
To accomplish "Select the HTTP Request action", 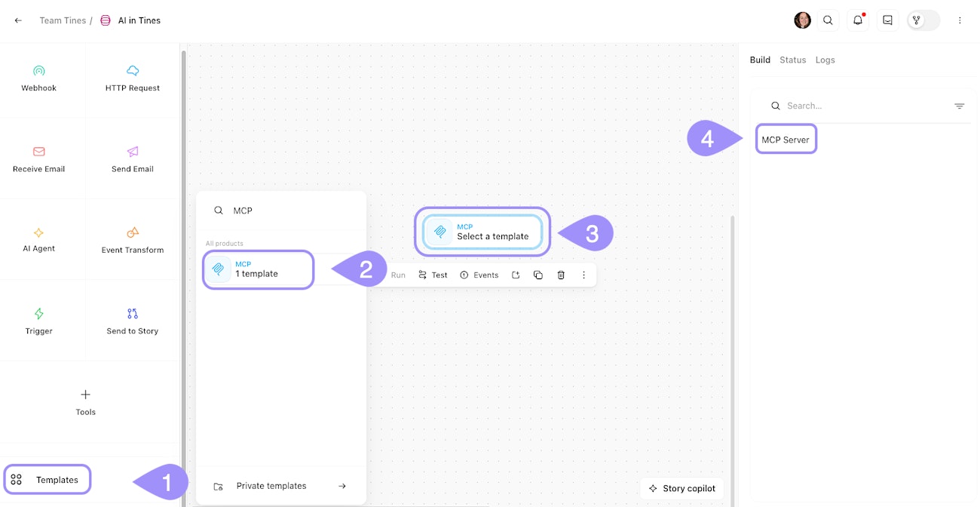I will point(133,78).
